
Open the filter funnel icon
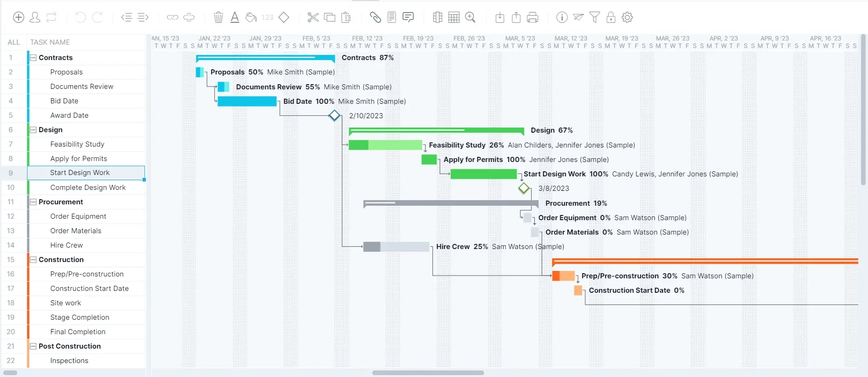(595, 17)
